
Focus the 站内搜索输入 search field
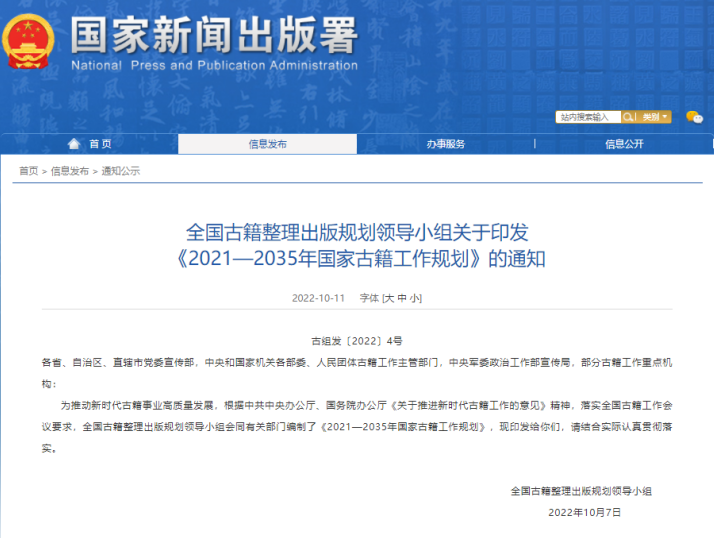tap(588, 117)
